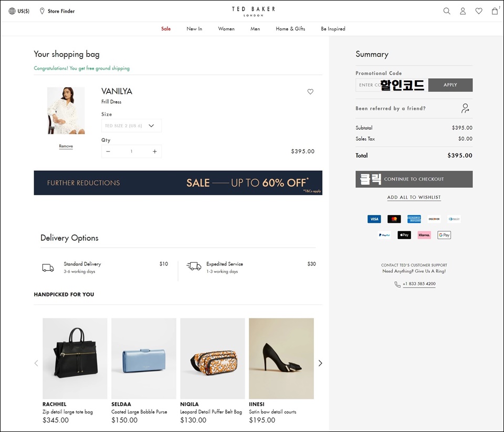The height and width of the screenshot is (432, 504).
Task: Click the Standard Delivery truck icon
Action: pyautogui.click(x=48, y=268)
